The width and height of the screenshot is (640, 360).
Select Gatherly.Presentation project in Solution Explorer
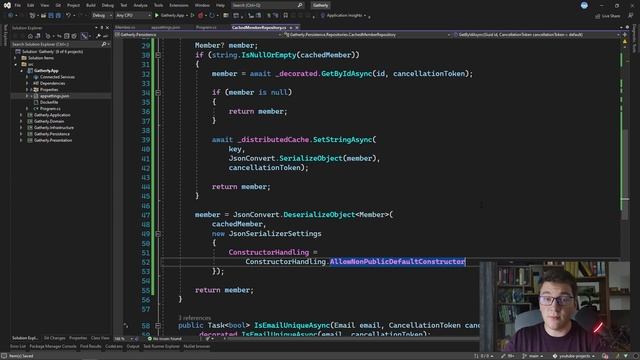pos(53,140)
